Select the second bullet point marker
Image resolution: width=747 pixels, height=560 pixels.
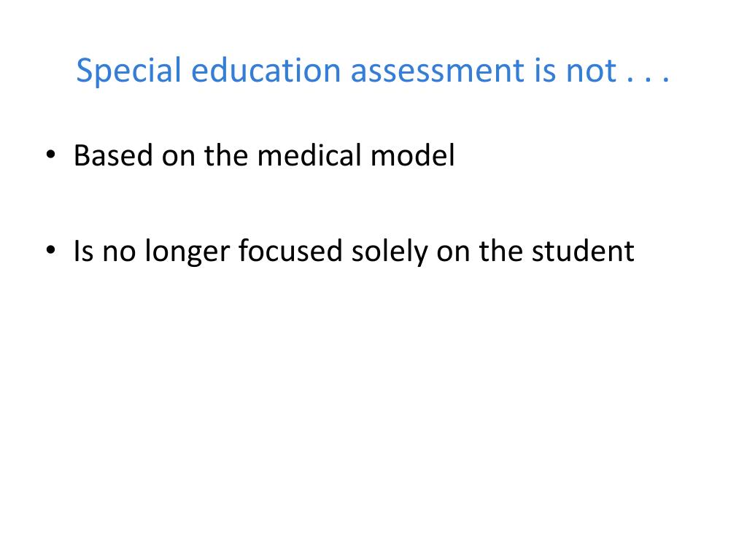click(x=50, y=250)
